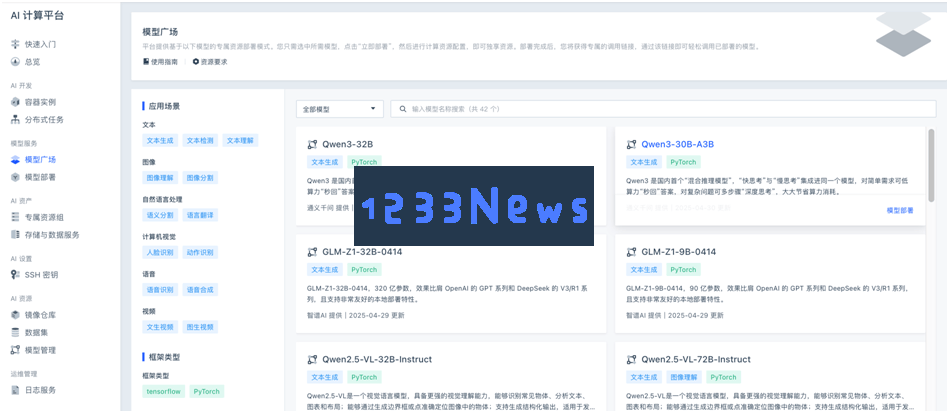Open the 资源要求 link
This screenshot has width=949, height=413.
214,62
